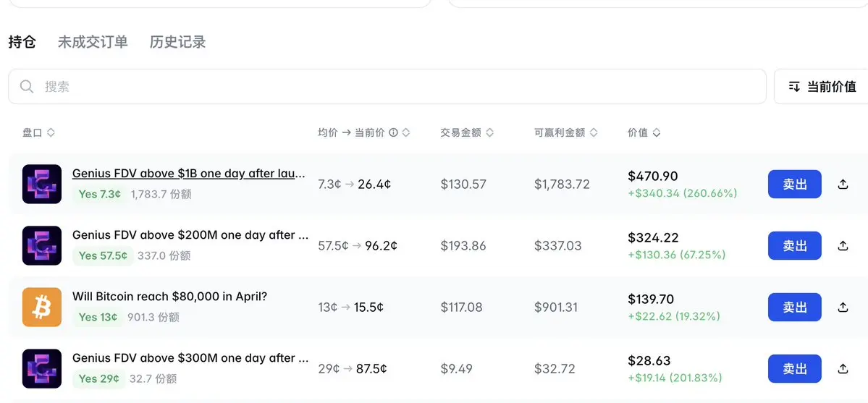Switch to the 未成交订单 tab

[93, 42]
